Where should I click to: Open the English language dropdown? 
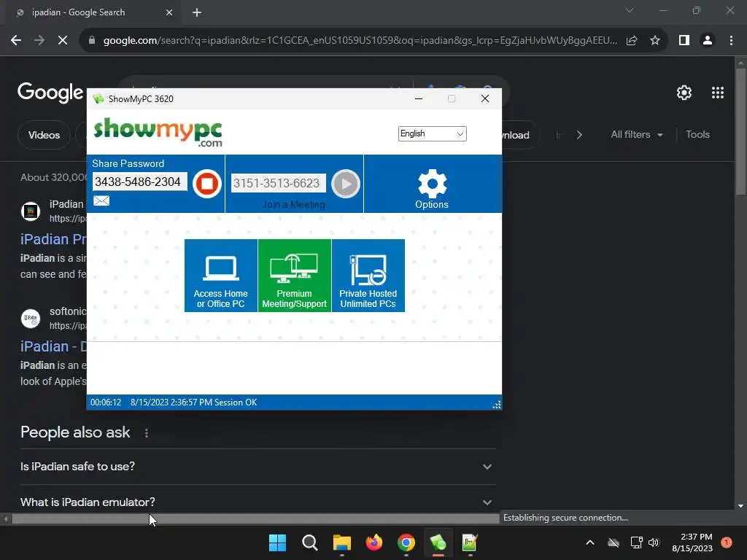tap(432, 134)
